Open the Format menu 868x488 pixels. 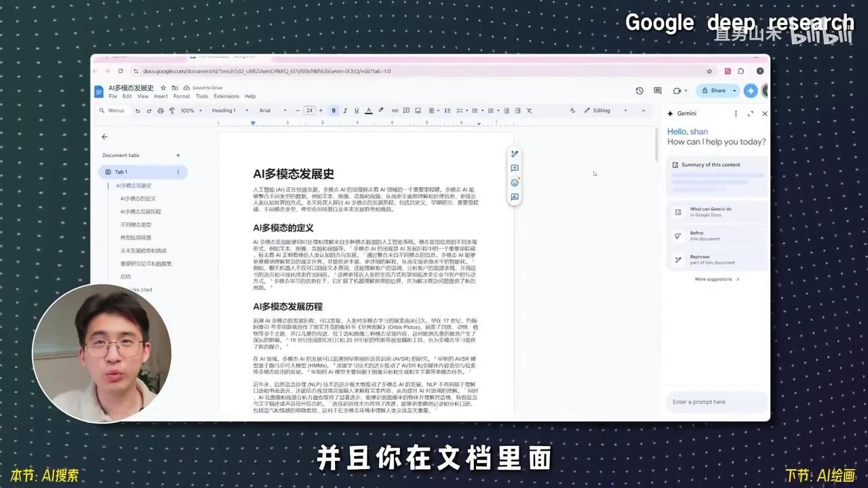tap(182, 96)
